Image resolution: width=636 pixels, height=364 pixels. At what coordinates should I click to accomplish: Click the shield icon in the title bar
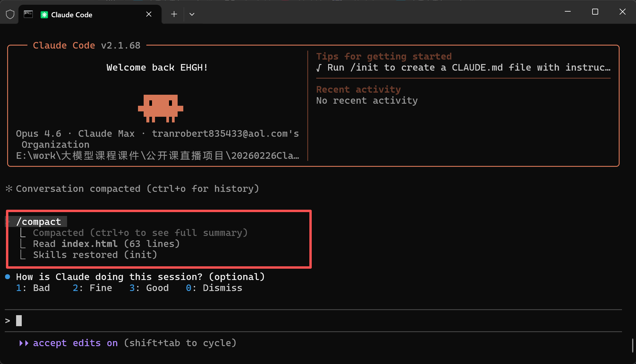[10, 14]
